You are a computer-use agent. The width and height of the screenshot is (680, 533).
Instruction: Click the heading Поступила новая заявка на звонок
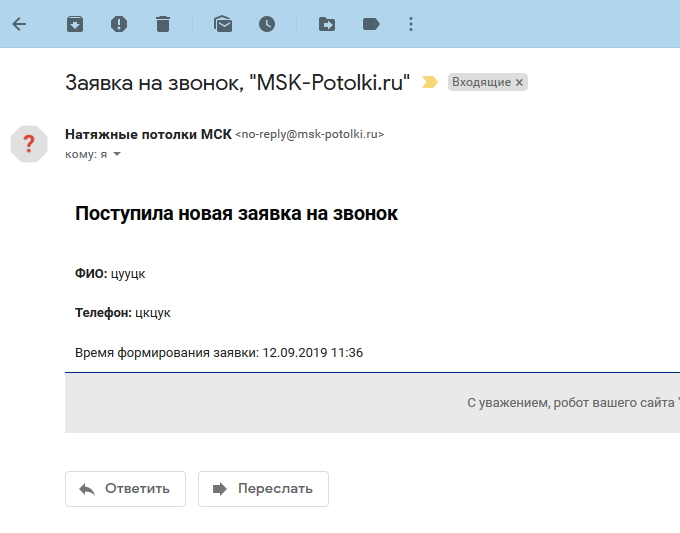(x=236, y=213)
